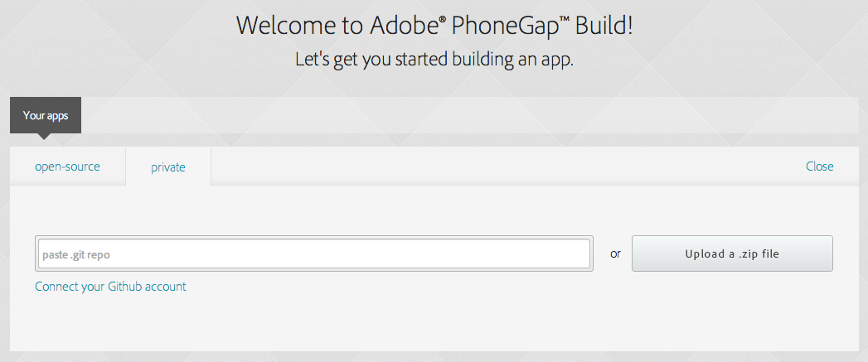This screenshot has height=362, width=868.
Task: Select the private tab
Action: coord(168,167)
